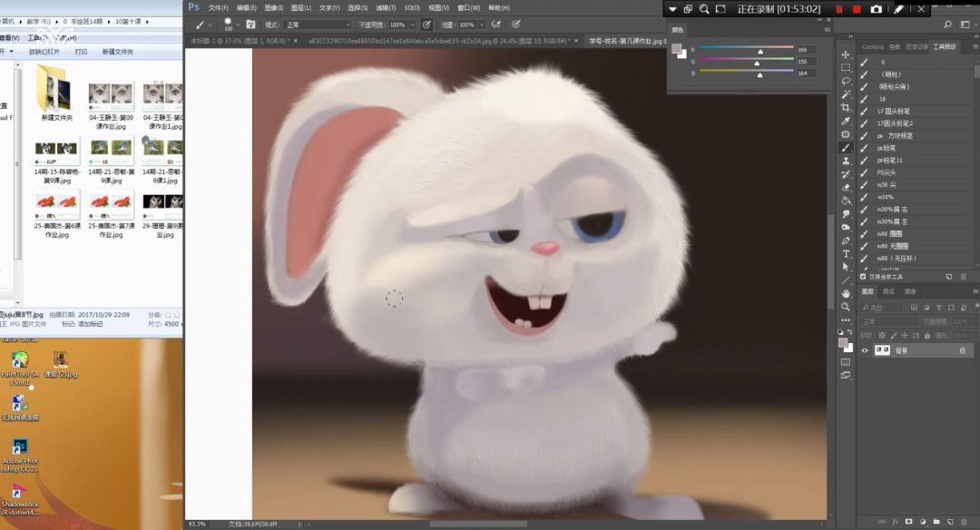Select the Zoom magnifier tool
Viewport: 980px width, 530px height.
click(x=846, y=307)
